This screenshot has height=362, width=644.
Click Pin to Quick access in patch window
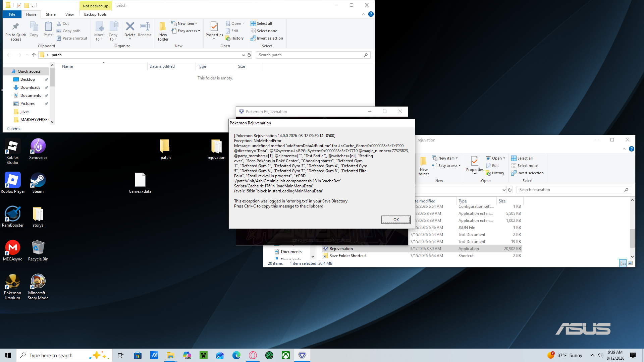click(15, 31)
